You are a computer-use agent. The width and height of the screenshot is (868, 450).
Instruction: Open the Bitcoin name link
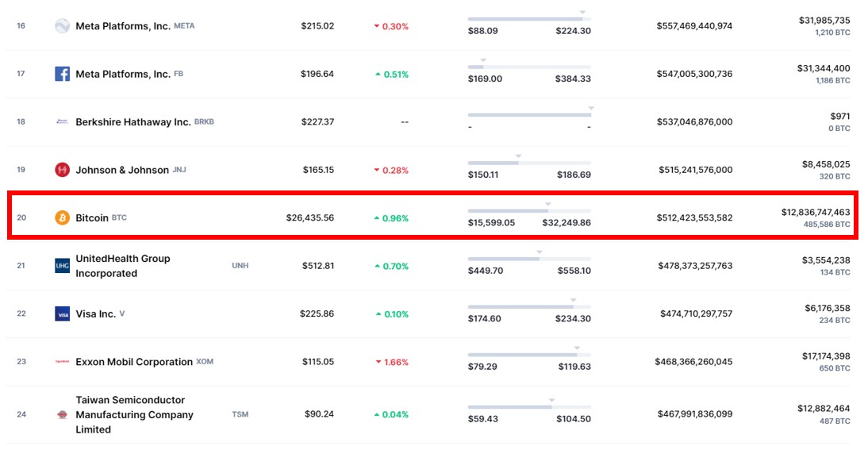92,217
